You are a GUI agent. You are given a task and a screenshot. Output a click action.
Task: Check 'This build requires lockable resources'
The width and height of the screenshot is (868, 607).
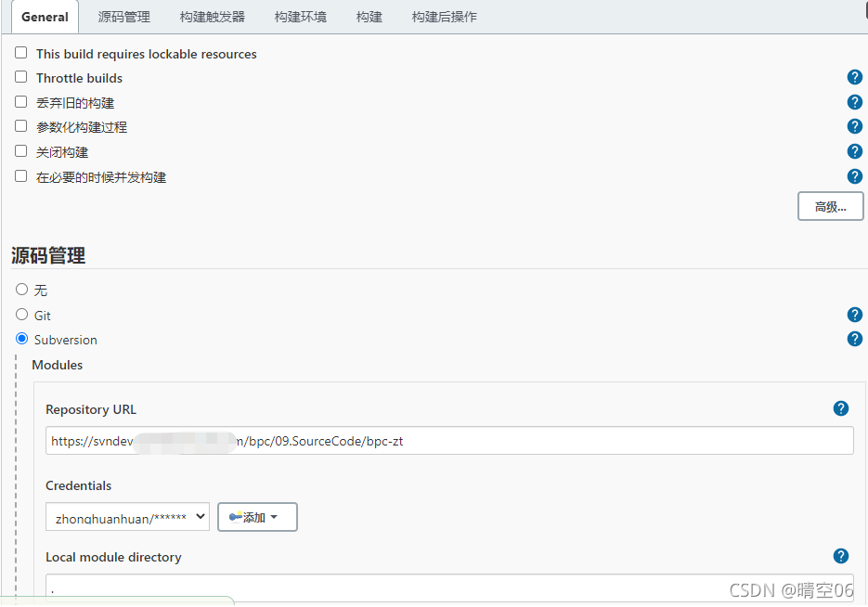21,53
